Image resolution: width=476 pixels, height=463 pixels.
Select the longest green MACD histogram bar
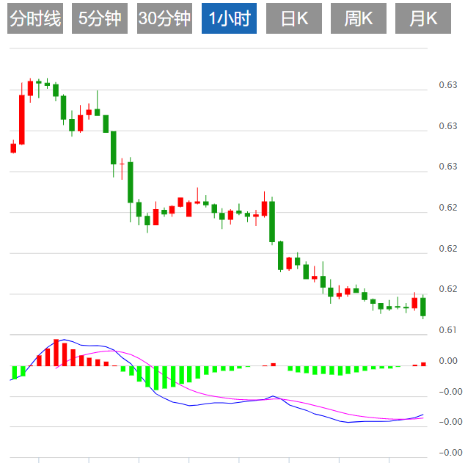point(156,378)
